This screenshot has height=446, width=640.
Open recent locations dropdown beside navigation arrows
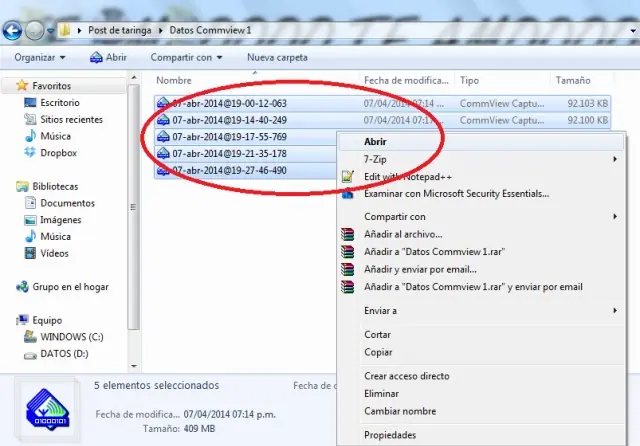click(50, 31)
